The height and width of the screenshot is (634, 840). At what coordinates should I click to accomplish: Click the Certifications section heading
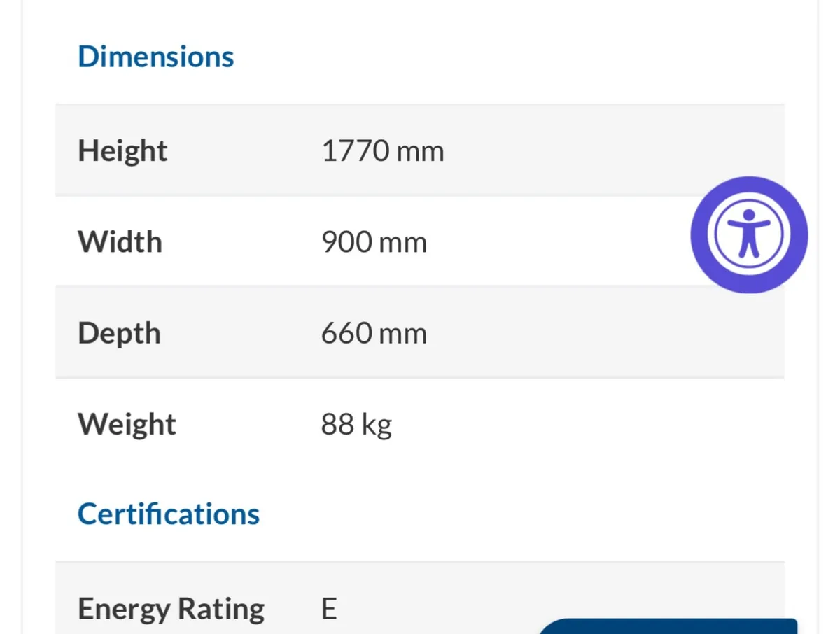(168, 514)
